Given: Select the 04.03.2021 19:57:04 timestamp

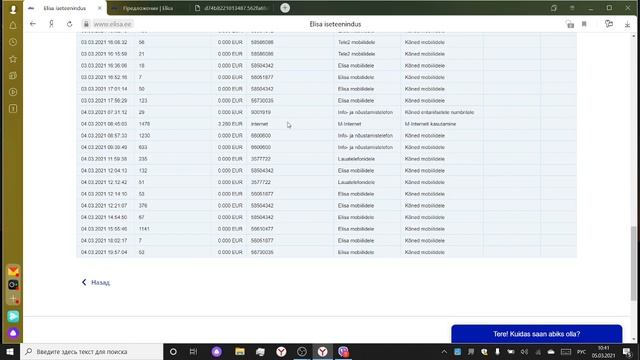Looking at the screenshot, I should 104,252.
